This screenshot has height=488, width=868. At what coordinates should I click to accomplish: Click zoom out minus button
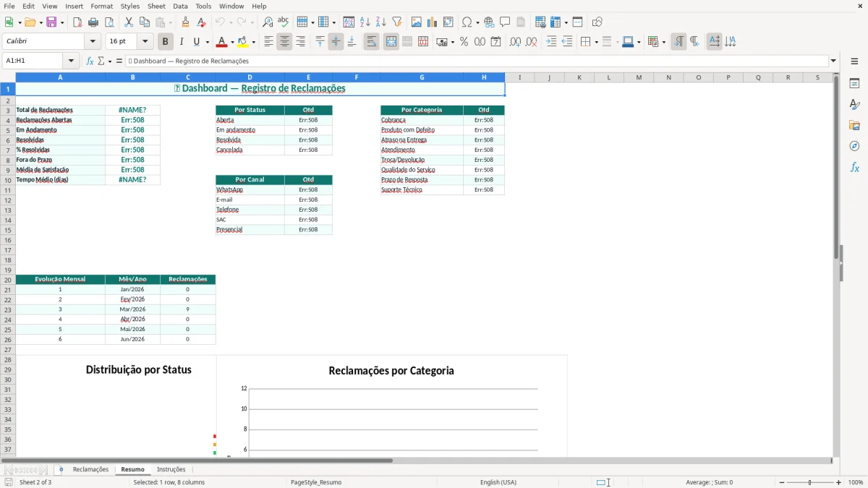pos(782,482)
